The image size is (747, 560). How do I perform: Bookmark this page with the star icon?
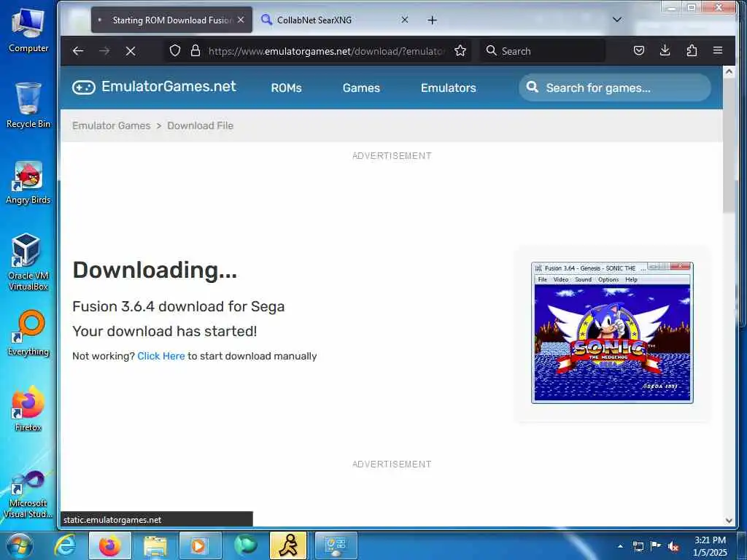460,50
